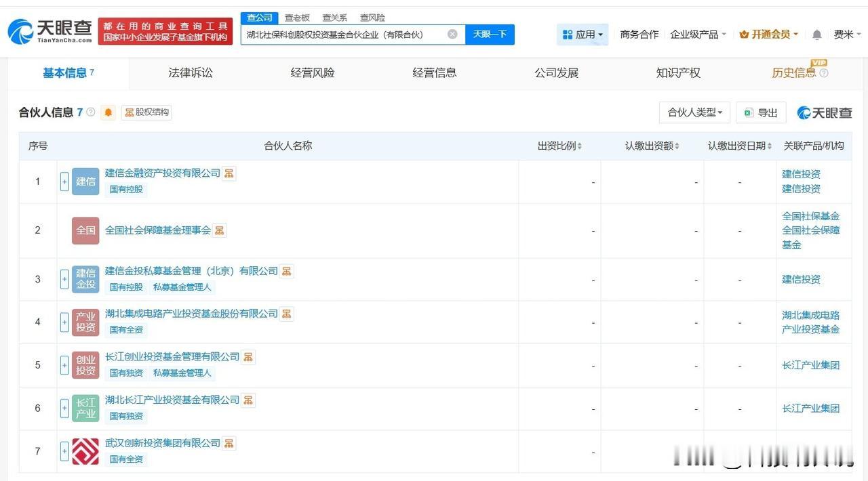Click the 产业投资 logo tile in row 4
The width and height of the screenshot is (868, 481).
(x=85, y=322)
